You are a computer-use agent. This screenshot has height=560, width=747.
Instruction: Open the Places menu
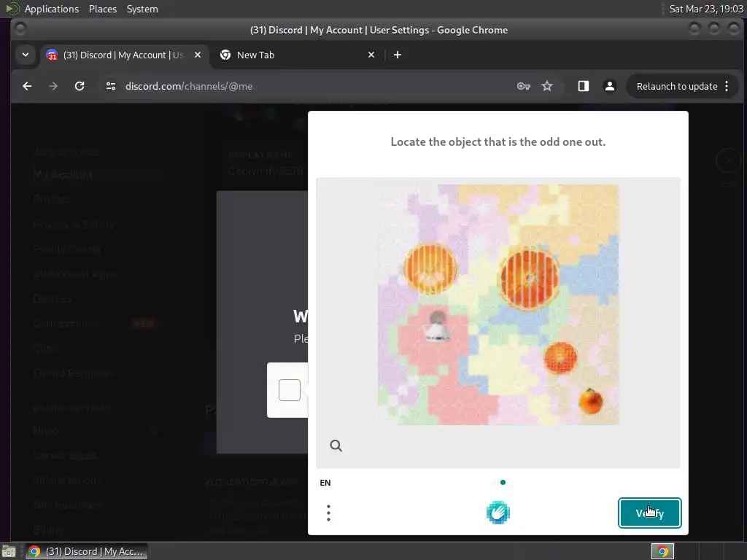[x=102, y=9]
